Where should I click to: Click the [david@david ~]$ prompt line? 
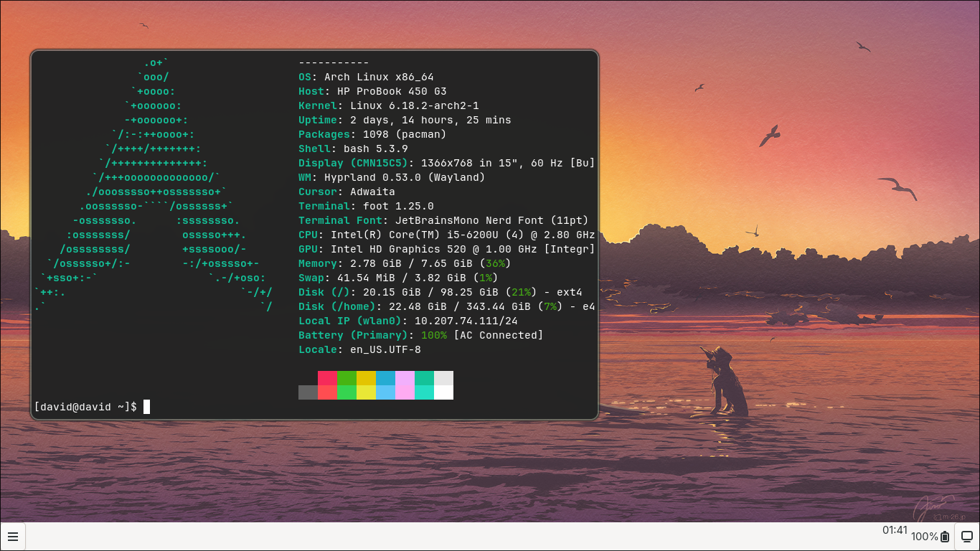(86, 407)
